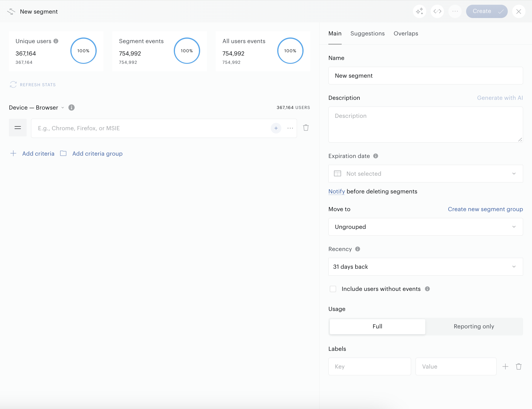Close the New segment panel
The image size is (532, 409).
point(519,11)
